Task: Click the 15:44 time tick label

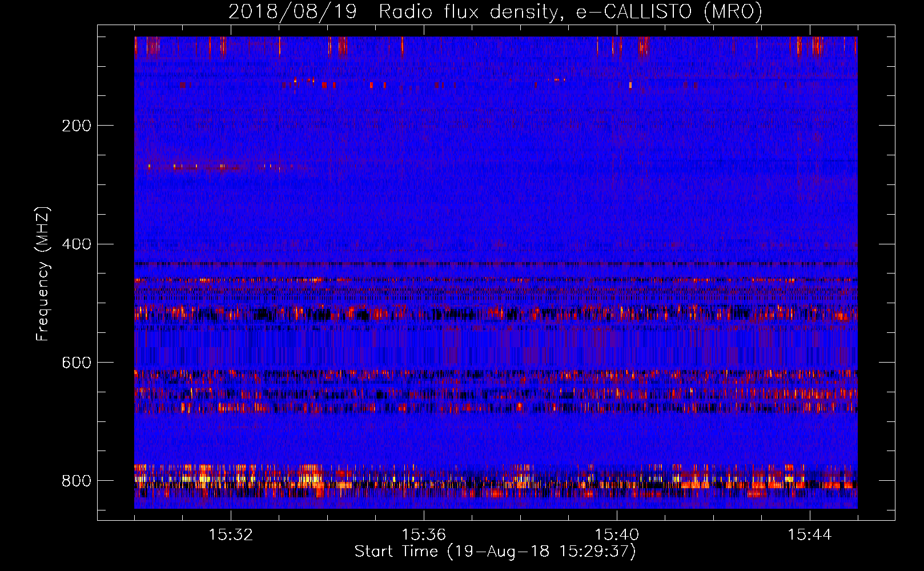Action: [x=810, y=535]
